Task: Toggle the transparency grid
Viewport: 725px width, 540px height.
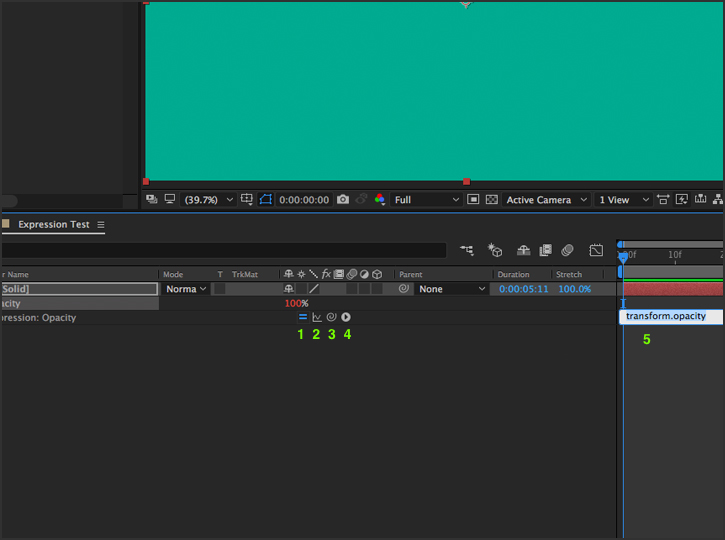Action: (x=492, y=199)
